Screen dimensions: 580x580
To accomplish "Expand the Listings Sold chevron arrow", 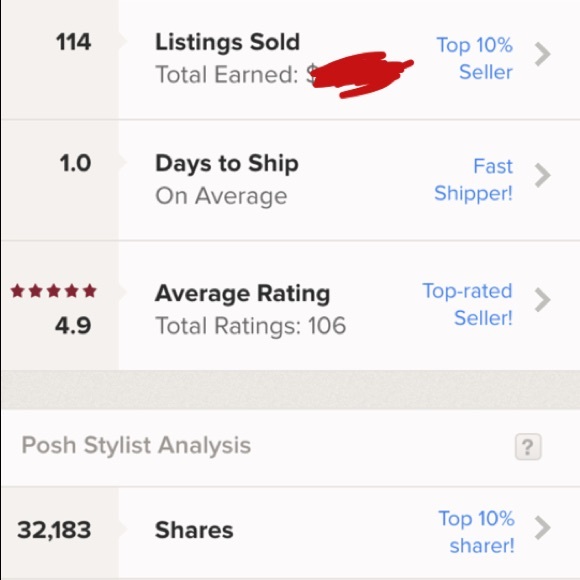I will [543, 54].
